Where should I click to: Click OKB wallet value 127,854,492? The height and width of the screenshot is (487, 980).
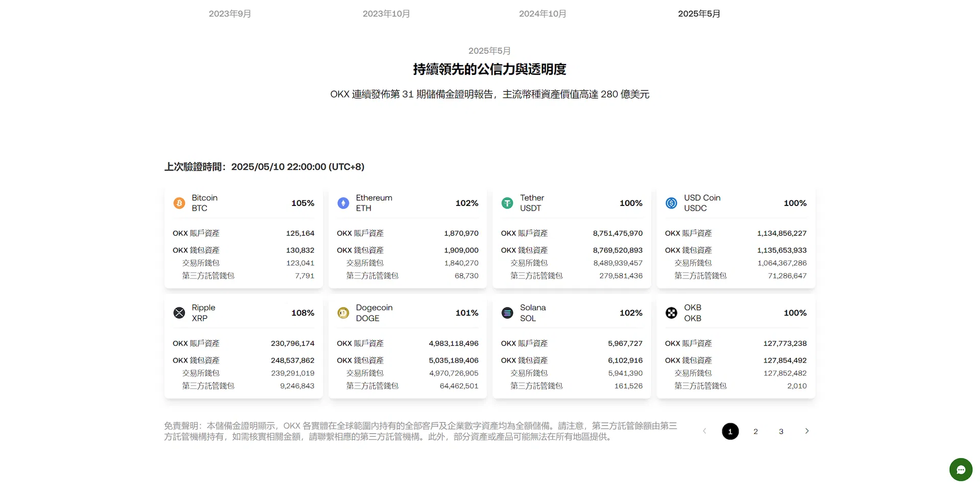[785, 360]
